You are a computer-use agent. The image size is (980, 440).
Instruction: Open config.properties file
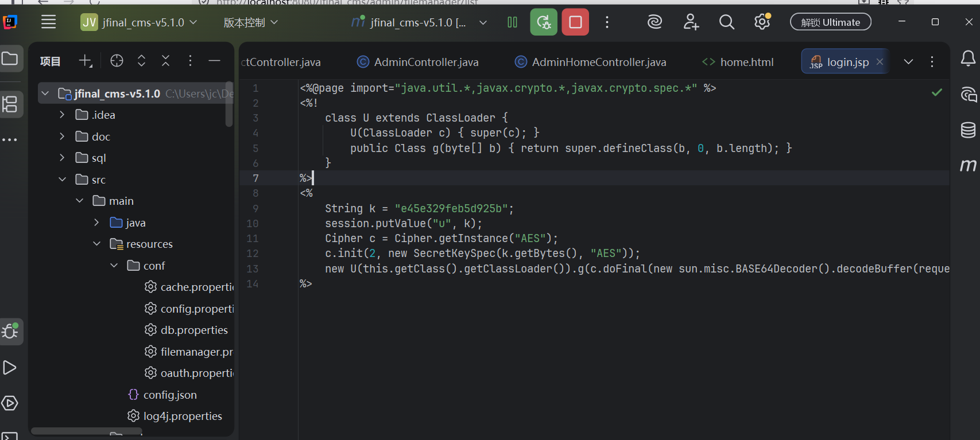click(189, 308)
